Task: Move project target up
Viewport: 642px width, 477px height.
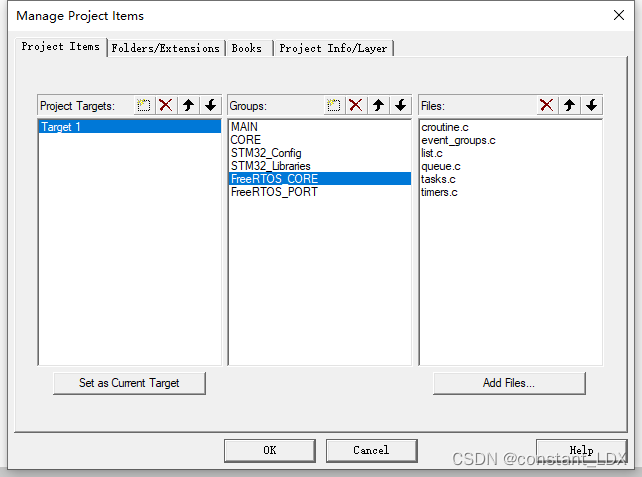Action: [188, 105]
